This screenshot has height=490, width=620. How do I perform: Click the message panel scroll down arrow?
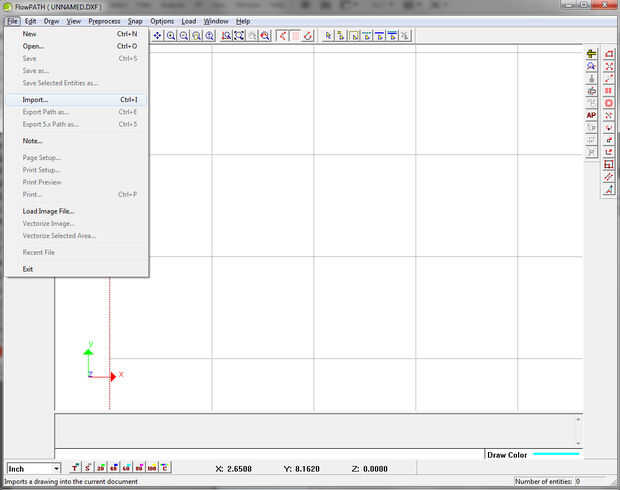[x=578, y=443]
